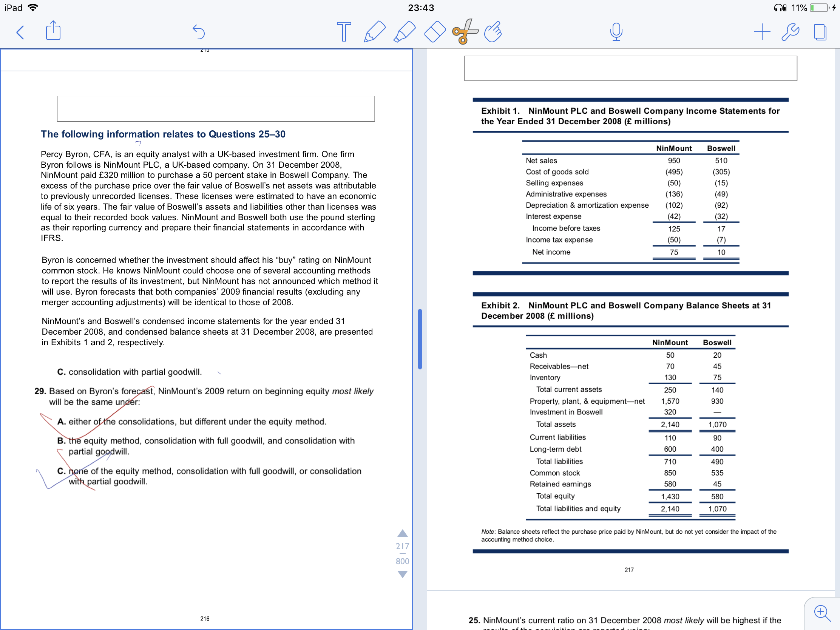Tap the headphones status icon
840x630 pixels.
point(780,8)
